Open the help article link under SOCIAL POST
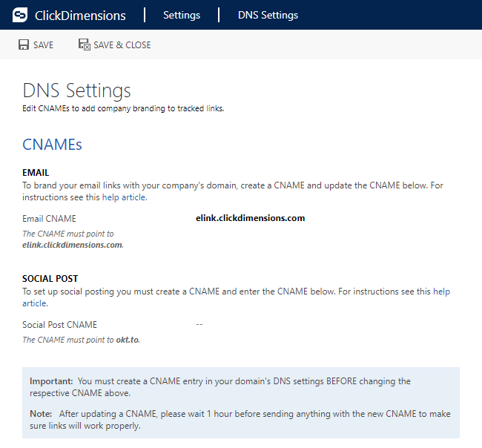482x448 pixels. click(x=442, y=291)
